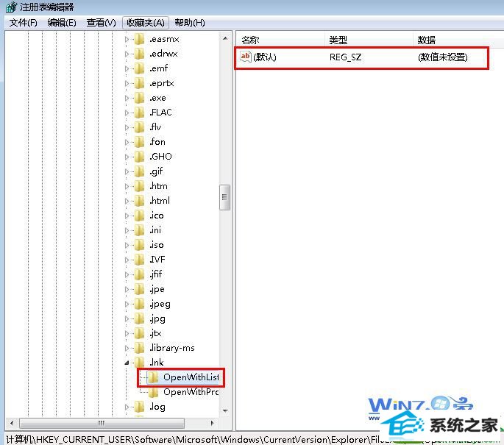The height and width of the screenshot is (445, 504).
Task: Click the .html folder icon
Action: tap(140, 201)
